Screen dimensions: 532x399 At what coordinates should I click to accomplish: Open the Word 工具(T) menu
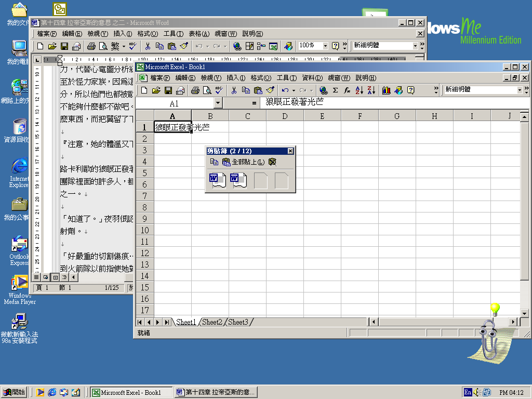tap(174, 34)
